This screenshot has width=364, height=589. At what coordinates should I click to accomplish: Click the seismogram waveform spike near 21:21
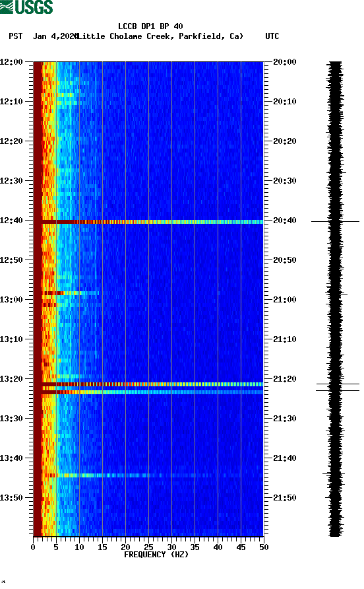338,384
